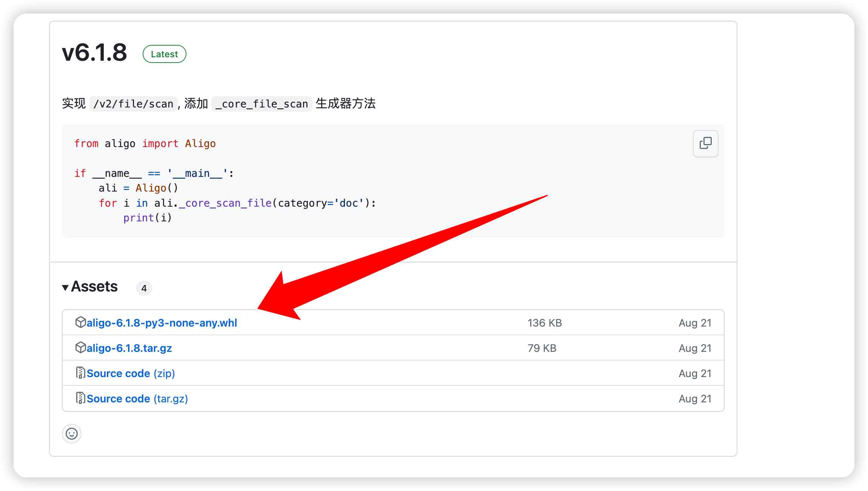
Task: Click the /v2/file/scan inline code
Action: coord(133,104)
